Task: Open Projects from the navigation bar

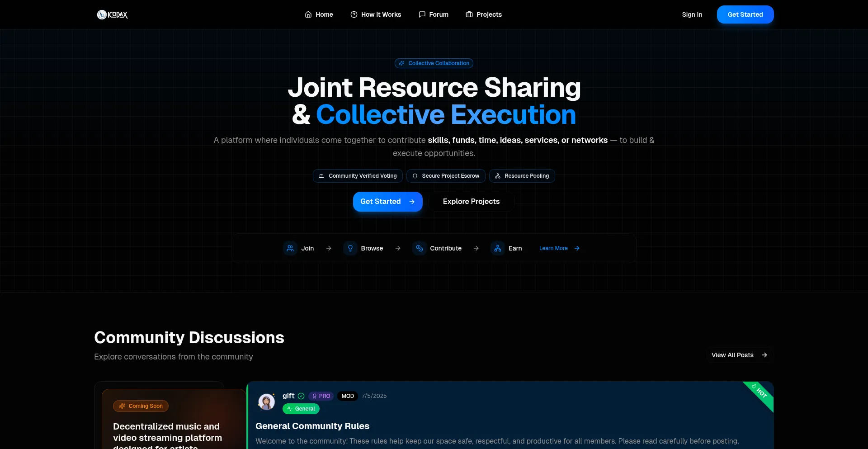Action: pos(484,14)
